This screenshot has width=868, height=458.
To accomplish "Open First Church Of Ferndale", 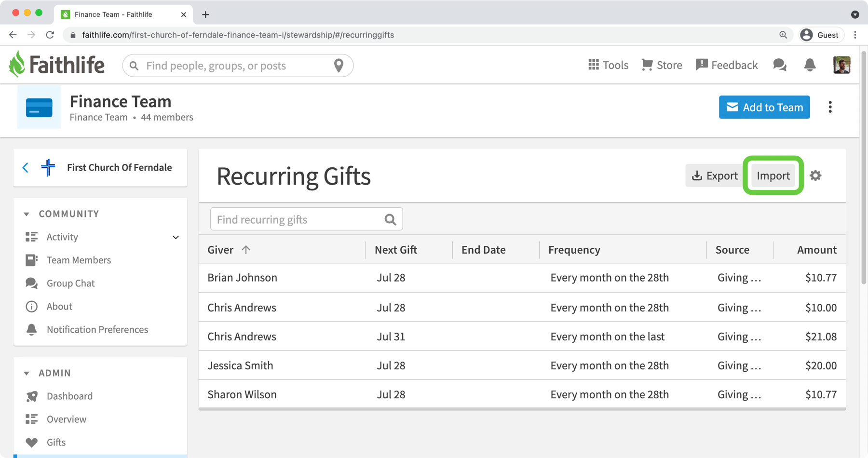I will 119,167.
